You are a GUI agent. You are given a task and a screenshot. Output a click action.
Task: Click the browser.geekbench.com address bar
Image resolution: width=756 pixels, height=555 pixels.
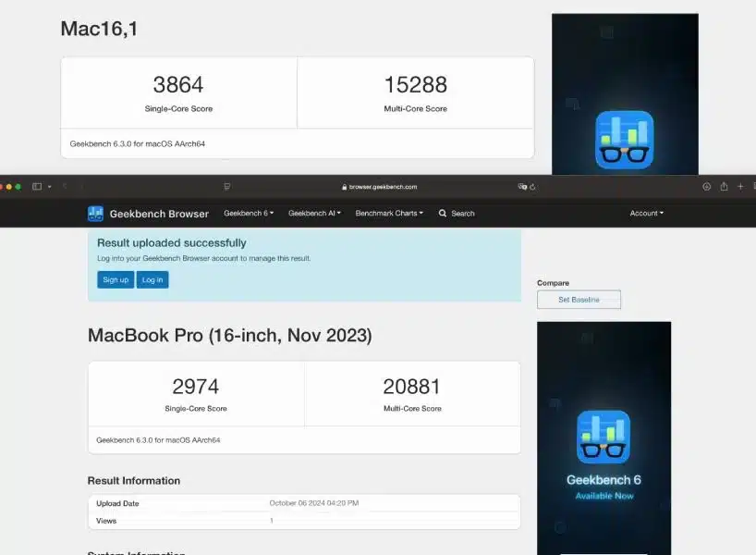pos(379,187)
